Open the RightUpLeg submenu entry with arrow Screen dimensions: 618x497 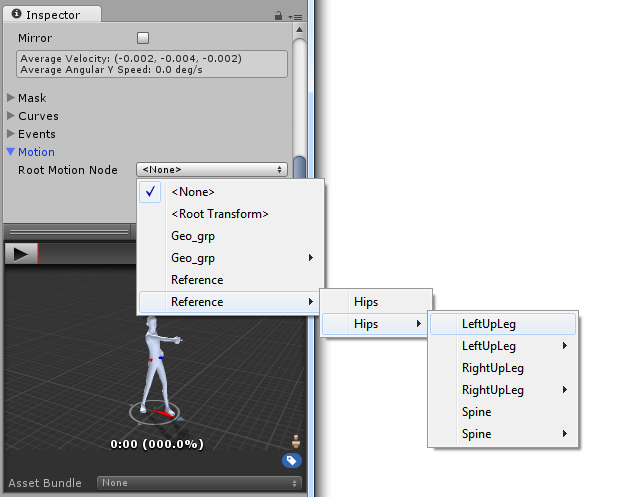tap(500, 390)
